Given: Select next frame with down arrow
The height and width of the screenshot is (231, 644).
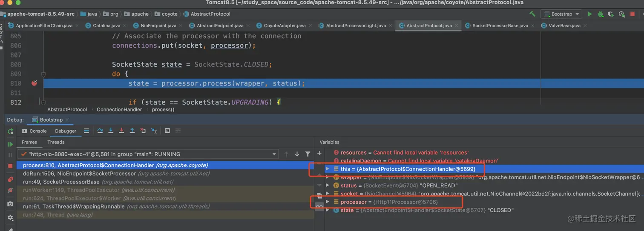Looking at the screenshot, I should click(x=297, y=154).
